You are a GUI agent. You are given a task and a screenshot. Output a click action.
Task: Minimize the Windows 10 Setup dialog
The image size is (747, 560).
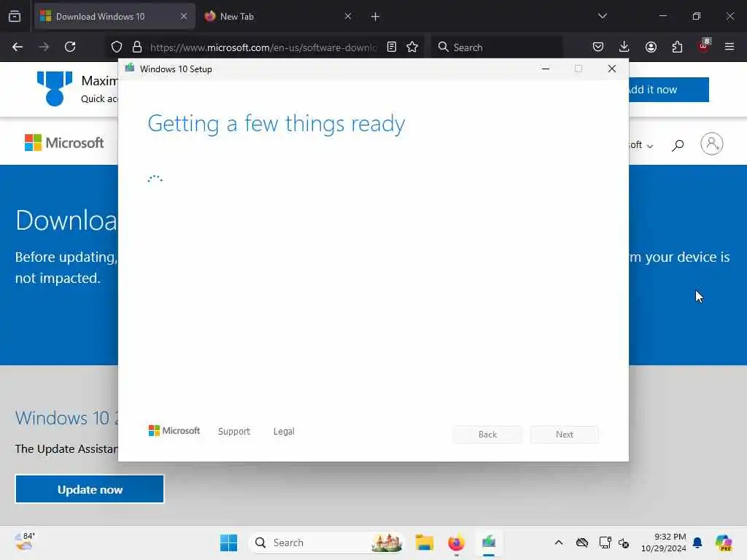pyautogui.click(x=546, y=69)
